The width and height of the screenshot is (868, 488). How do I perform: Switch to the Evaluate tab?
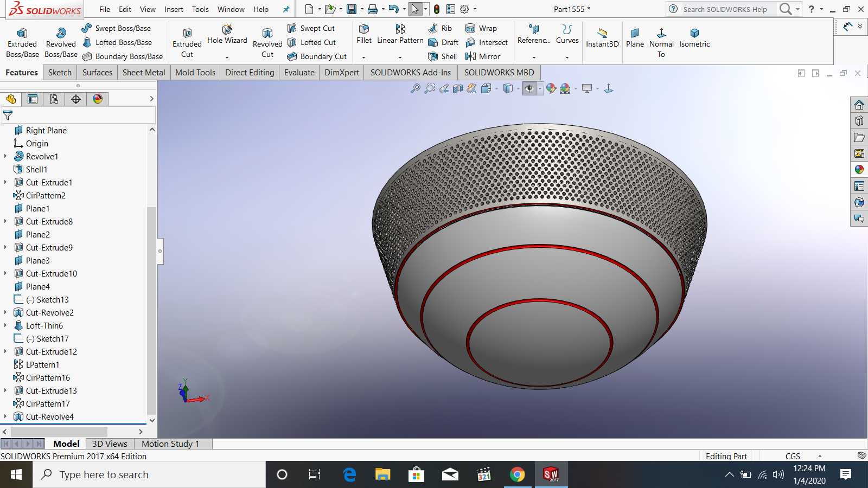(299, 73)
